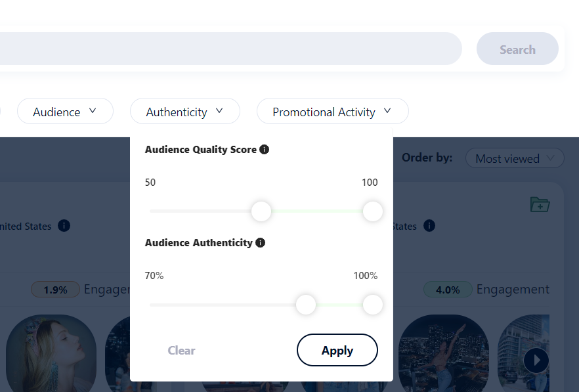
Task: Click the Quality Score minimum slider handle
Action: click(x=261, y=211)
